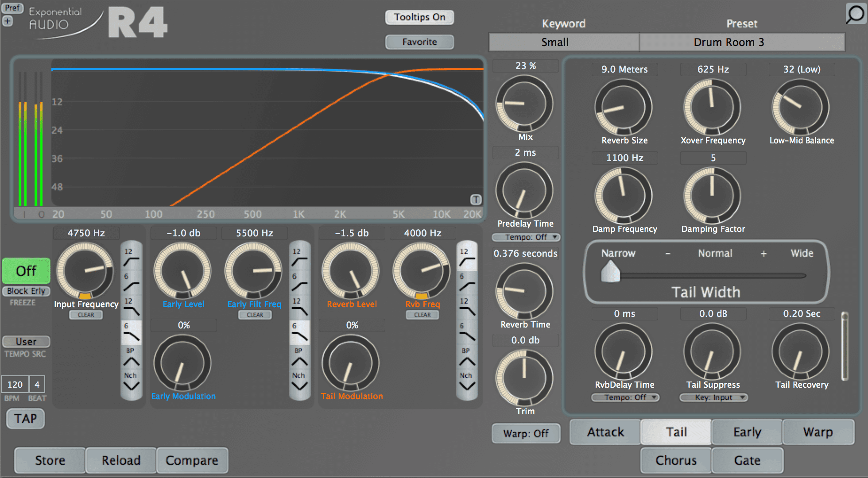Screen dimensions: 868x478
Task: Switch to the Early tab
Action: point(747,432)
